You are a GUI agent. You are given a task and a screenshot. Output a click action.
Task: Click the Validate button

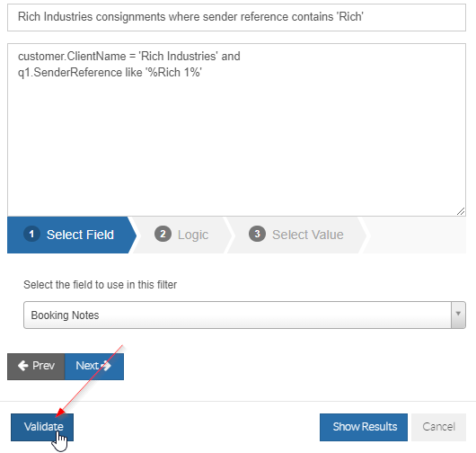pos(42,427)
